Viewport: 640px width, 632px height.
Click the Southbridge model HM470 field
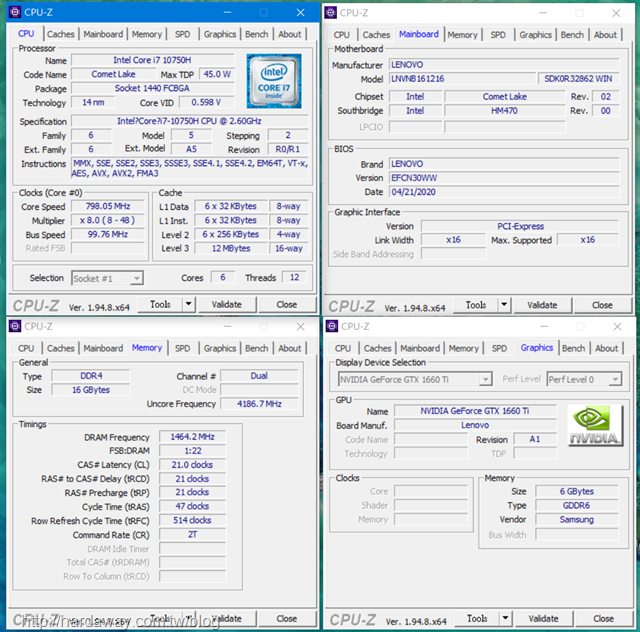pos(505,111)
